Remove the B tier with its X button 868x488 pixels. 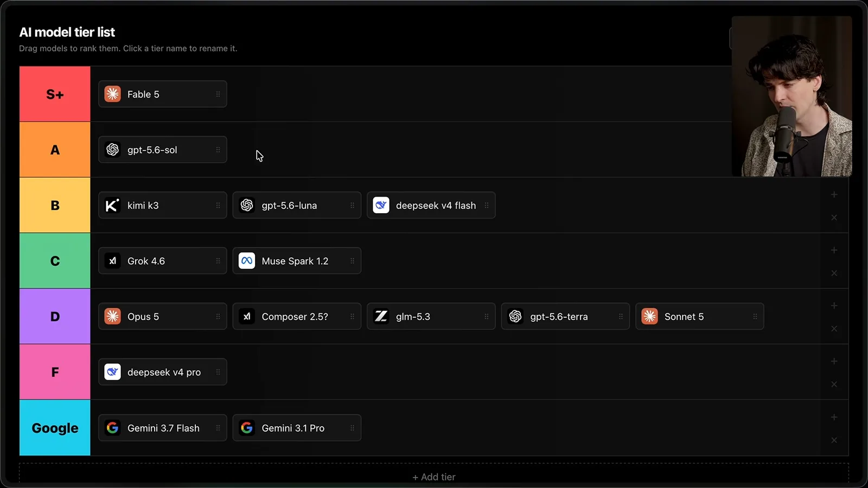coord(834,217)
